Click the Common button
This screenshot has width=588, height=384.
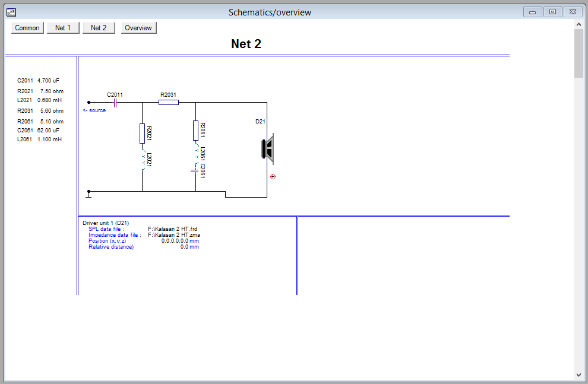coord(27,28)
